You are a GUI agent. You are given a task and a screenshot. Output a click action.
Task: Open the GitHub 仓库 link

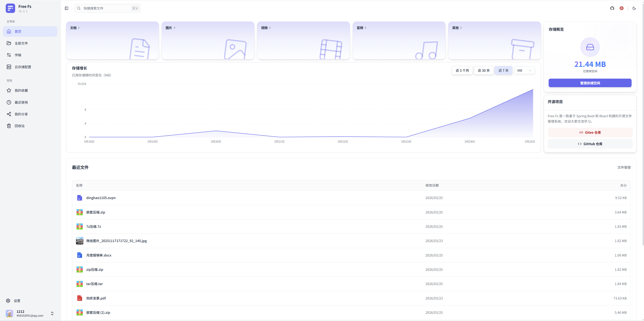tap(590, 144)
